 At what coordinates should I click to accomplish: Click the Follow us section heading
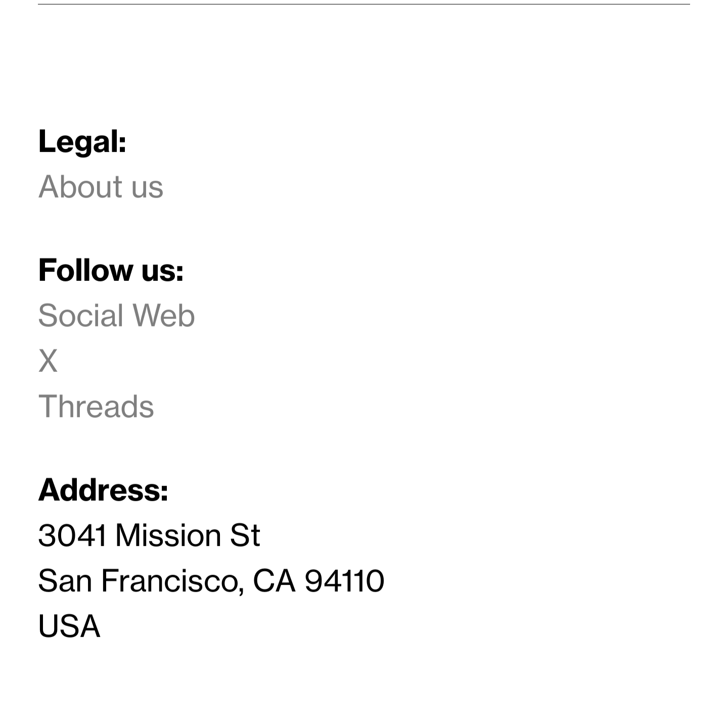coord(111,270)
